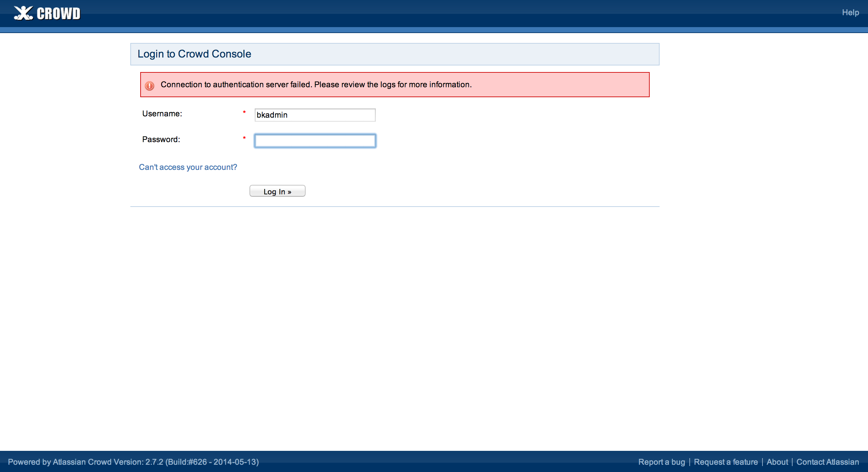Click the Login to Crowd Console heading

coord(194,54)
